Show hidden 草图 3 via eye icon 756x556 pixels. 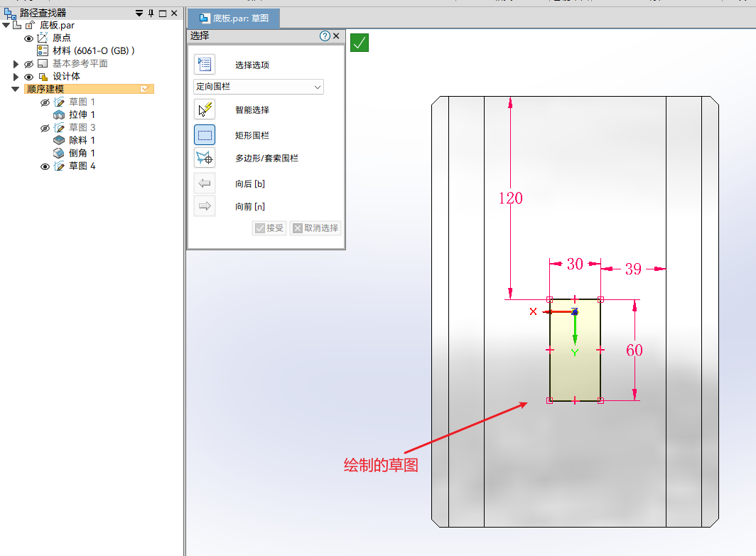point(45,128)
